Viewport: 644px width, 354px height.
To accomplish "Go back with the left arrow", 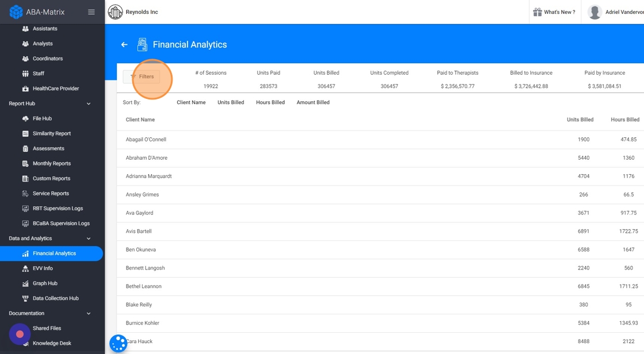I will click(124, 44).
